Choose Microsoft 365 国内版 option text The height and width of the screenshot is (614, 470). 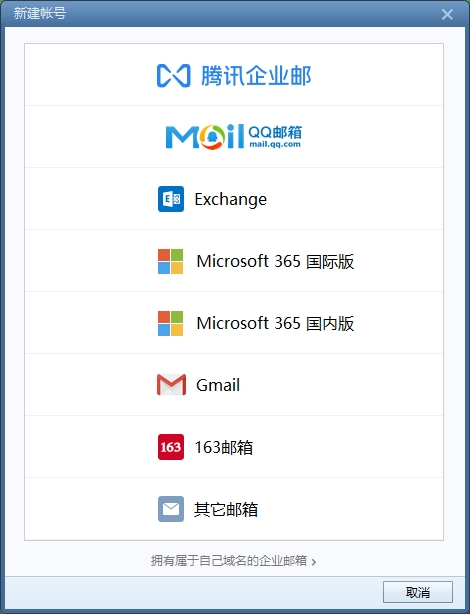click(275, 323)
